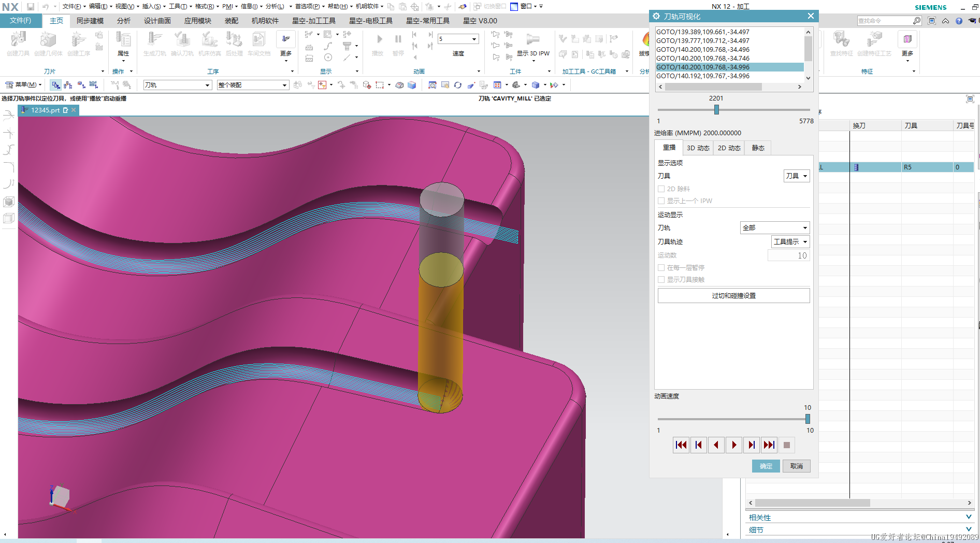Click the 创建几何体 (create geometry) icon
This screenshot has width=980, height=543.
coord(48,40)
